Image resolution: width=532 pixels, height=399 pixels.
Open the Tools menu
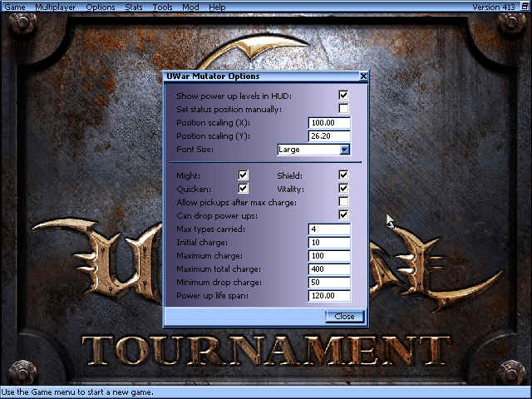[163, 7]
